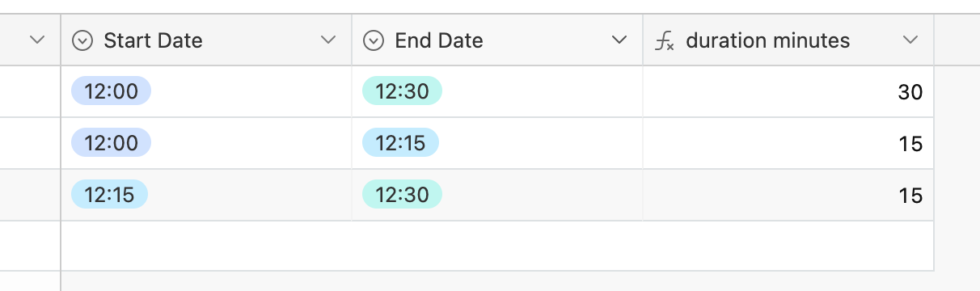Select the duration minutes column header
Image resolution: width=980 pixels, height=291 pixels.
pos(788,40)
